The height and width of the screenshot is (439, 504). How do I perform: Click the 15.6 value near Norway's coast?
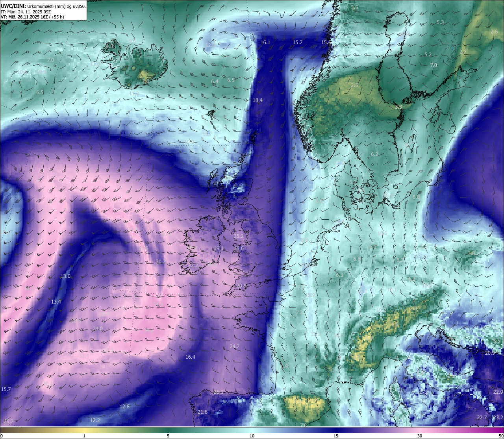326,42
